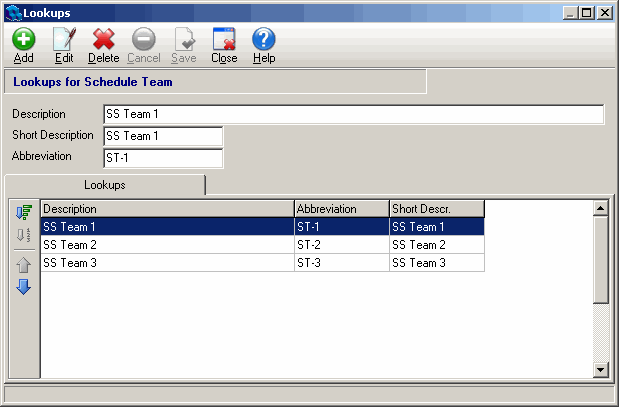Click SS Team 3 in Short Descr. column
The height and width of the screenshot is (407, 619).
pyautogui.click(x=437, y=263)
